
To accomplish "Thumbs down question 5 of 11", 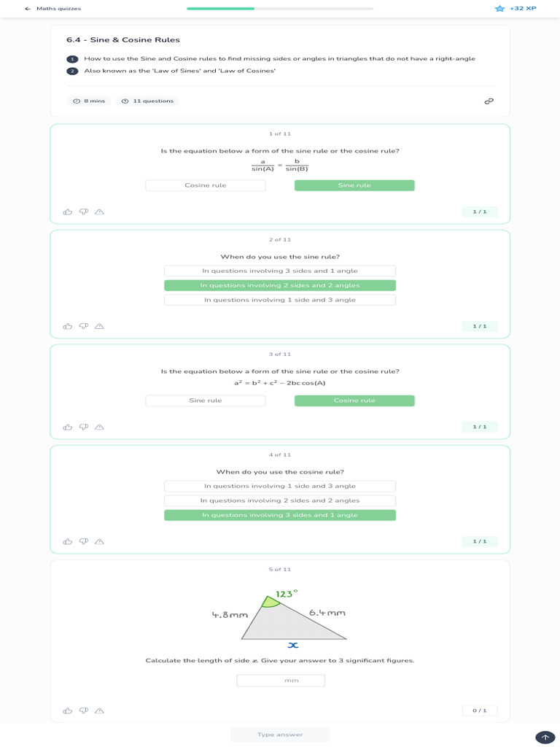I will click(84, 711).
